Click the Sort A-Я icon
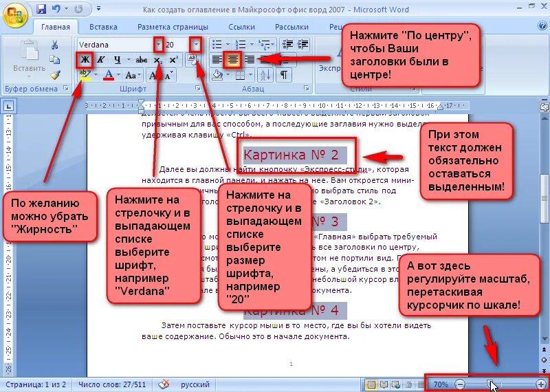Screen dimensions: 550x392 264,75
